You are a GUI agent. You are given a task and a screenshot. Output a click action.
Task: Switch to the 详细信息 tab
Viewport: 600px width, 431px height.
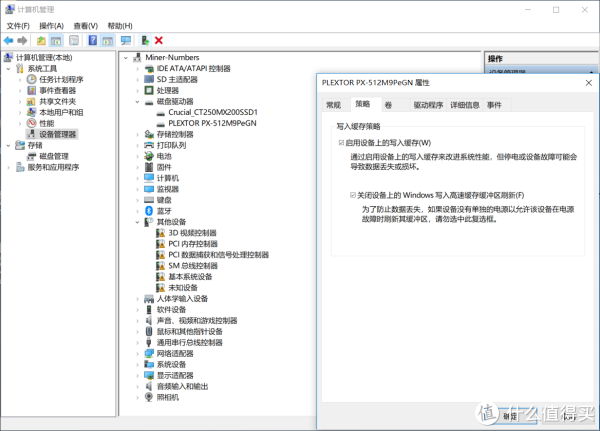pyautogui.click(x=465, y=105)
